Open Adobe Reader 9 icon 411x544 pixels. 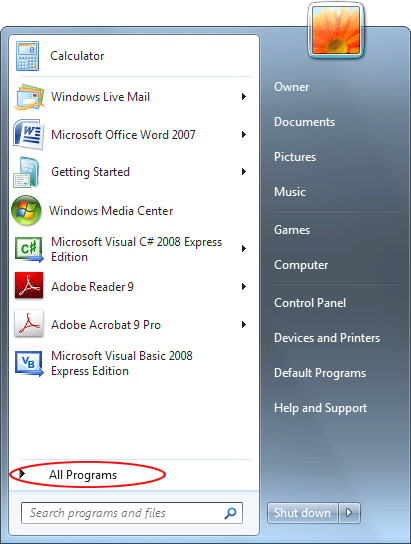click(29, 286)
